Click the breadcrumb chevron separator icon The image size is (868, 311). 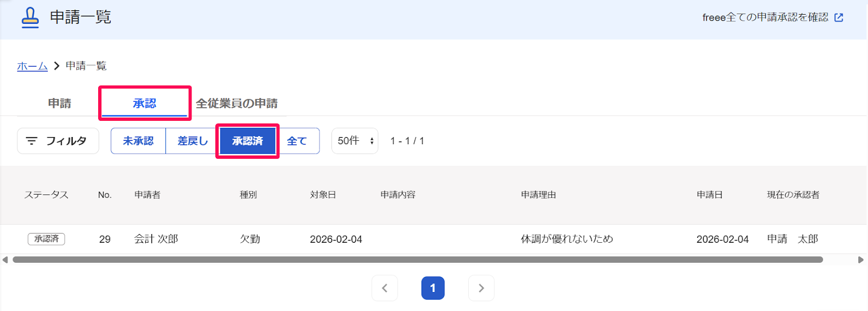pyautogui.click(x=56, y=66)
